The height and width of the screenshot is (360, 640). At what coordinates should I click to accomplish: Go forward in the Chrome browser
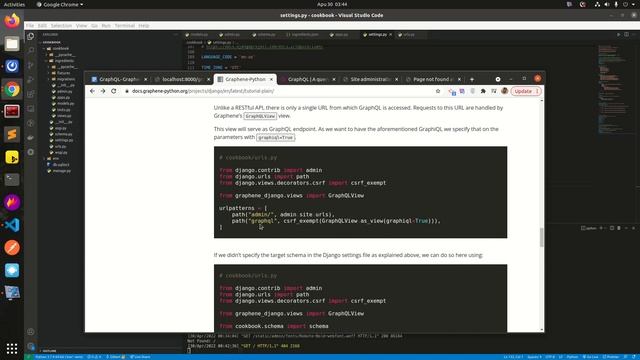[x=103, y=91]
